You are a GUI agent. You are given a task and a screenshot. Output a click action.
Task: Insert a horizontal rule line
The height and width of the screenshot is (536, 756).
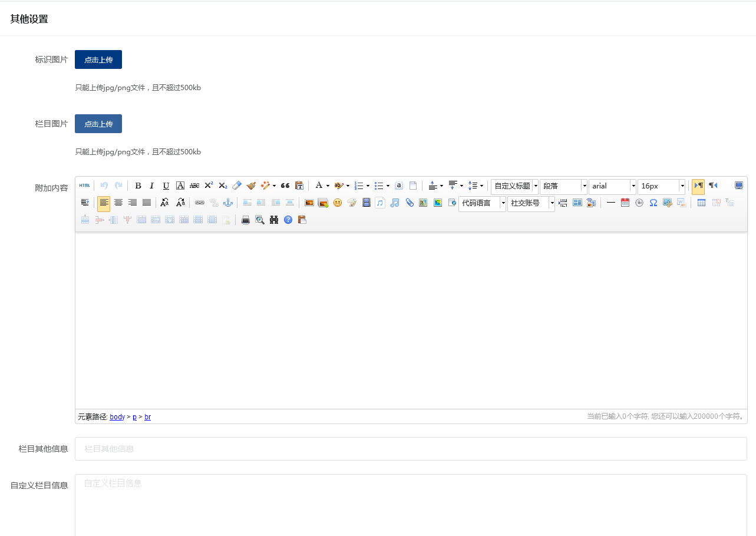pyautogui.click(x=611, y=203)
